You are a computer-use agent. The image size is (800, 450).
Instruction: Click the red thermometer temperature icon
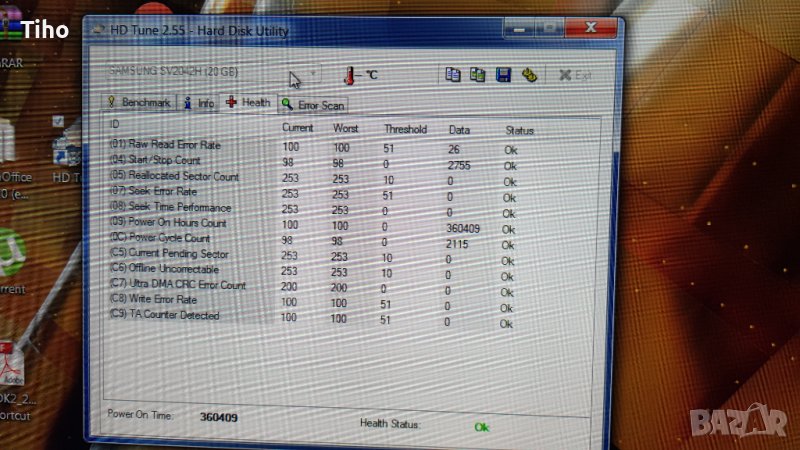coord(351,76)
